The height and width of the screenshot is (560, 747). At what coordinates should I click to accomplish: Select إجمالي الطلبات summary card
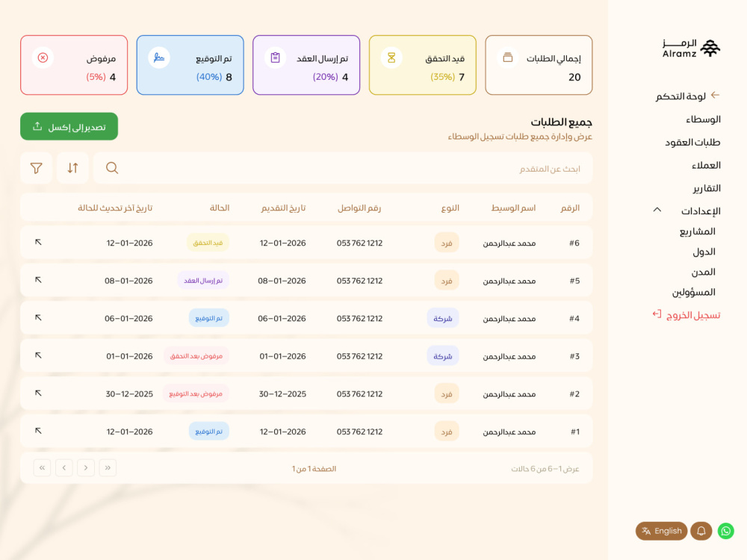tap(539, 65)
